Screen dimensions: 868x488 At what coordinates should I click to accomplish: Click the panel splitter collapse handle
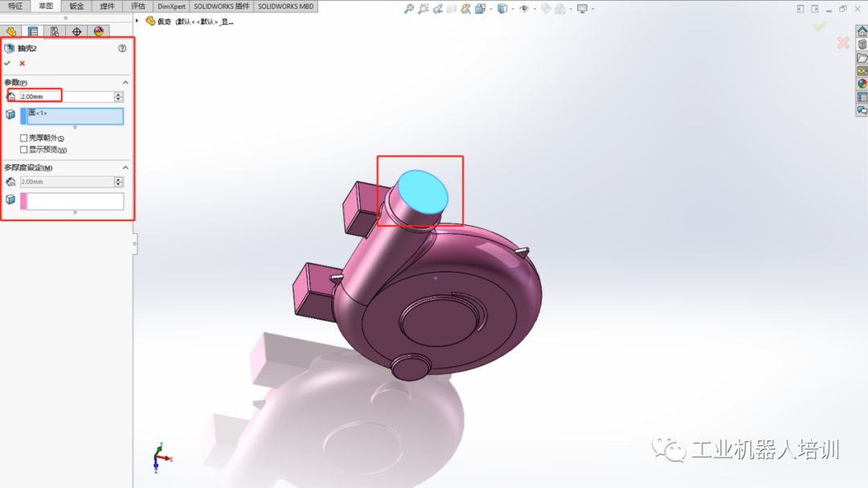click(x=134, y=244)
